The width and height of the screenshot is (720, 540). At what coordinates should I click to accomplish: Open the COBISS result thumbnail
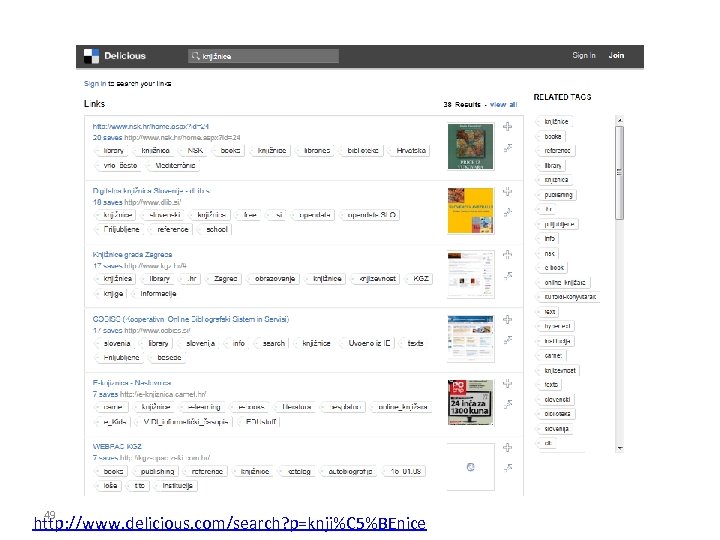[471, 339]
